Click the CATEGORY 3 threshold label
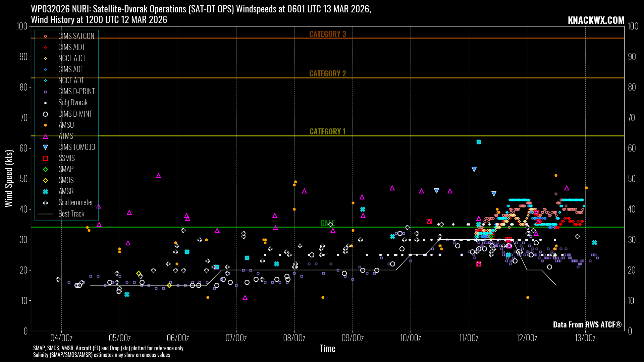Image resolution: width=644 pixels, height=362 pixels. (327, 34)
